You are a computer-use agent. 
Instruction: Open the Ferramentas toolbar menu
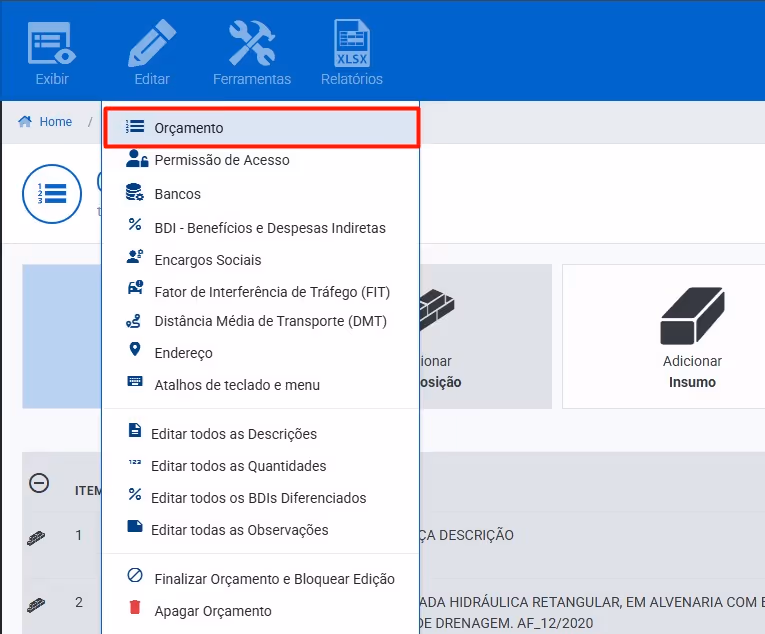pos(252,54)
